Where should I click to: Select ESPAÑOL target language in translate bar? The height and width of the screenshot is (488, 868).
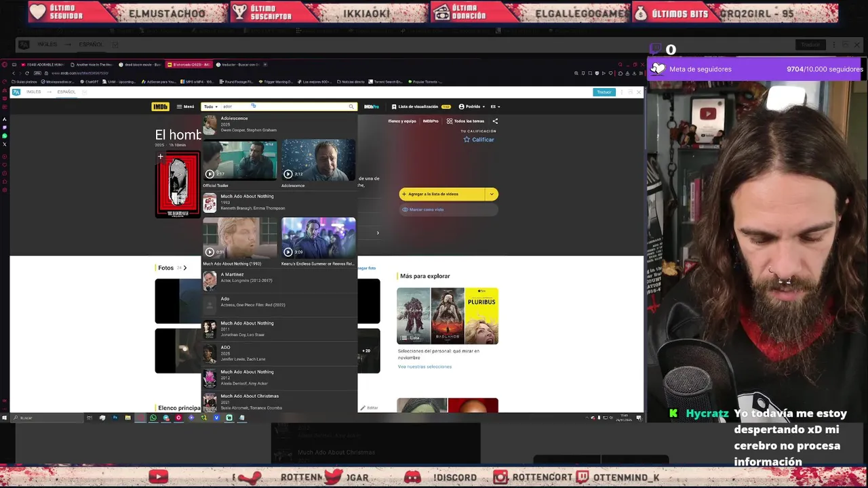tap(66, 91)
